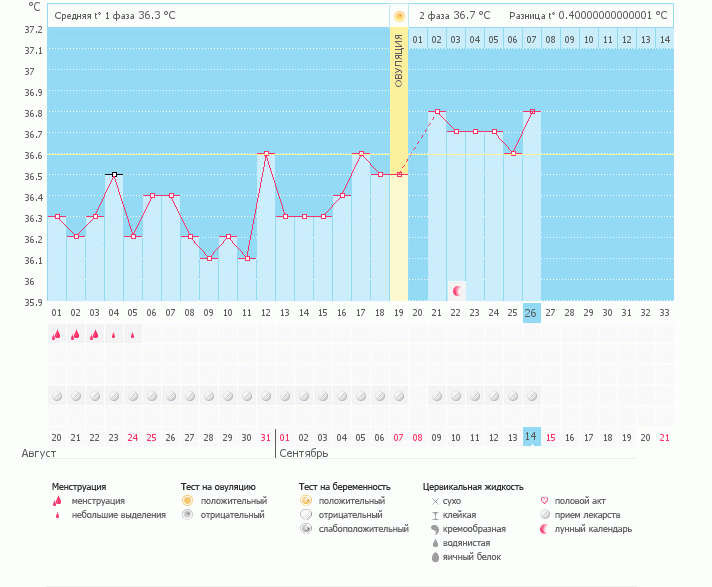Click the medication pill icon under day 26

coord(532,396)
